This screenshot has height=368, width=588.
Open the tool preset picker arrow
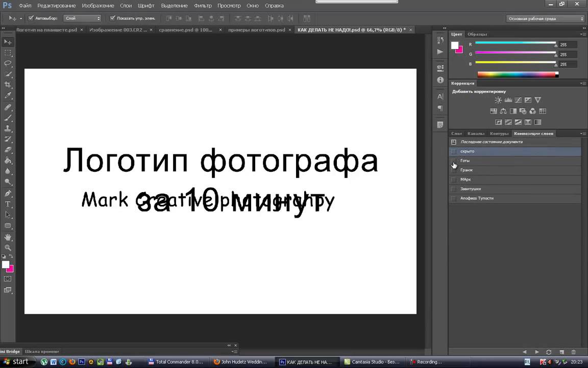(21, 18)
